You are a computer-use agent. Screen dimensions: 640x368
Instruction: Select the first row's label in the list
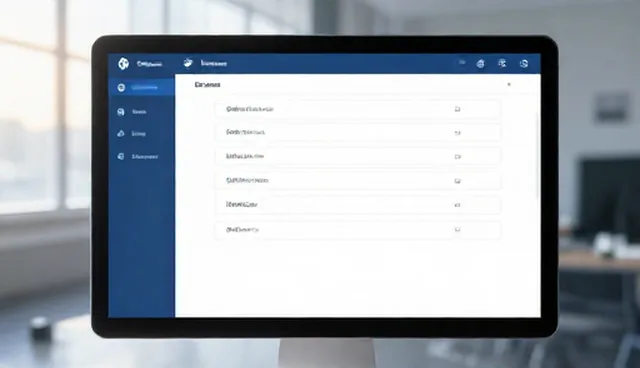[x=250, y=109]
